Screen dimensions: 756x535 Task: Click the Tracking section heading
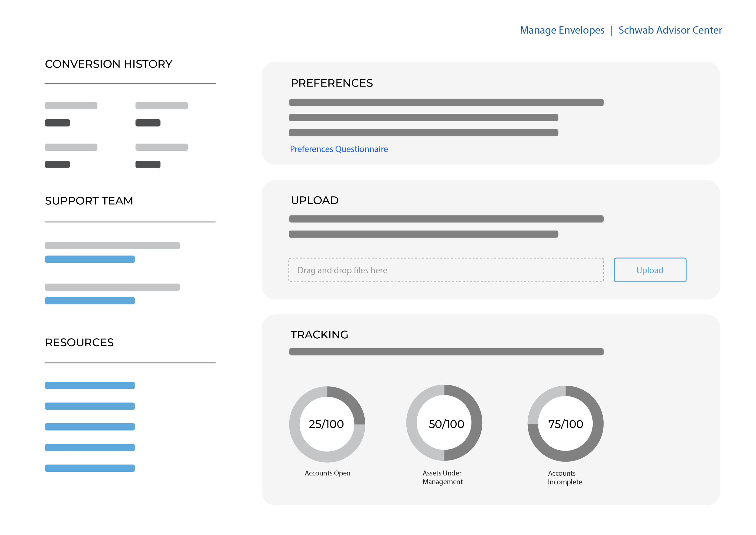[x=319, y=334]
